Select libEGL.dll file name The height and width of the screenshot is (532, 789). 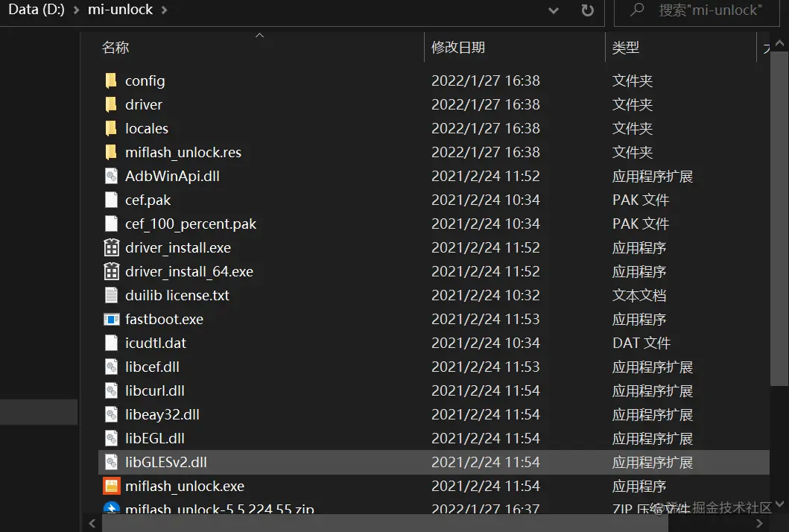[x=154, y=438]
